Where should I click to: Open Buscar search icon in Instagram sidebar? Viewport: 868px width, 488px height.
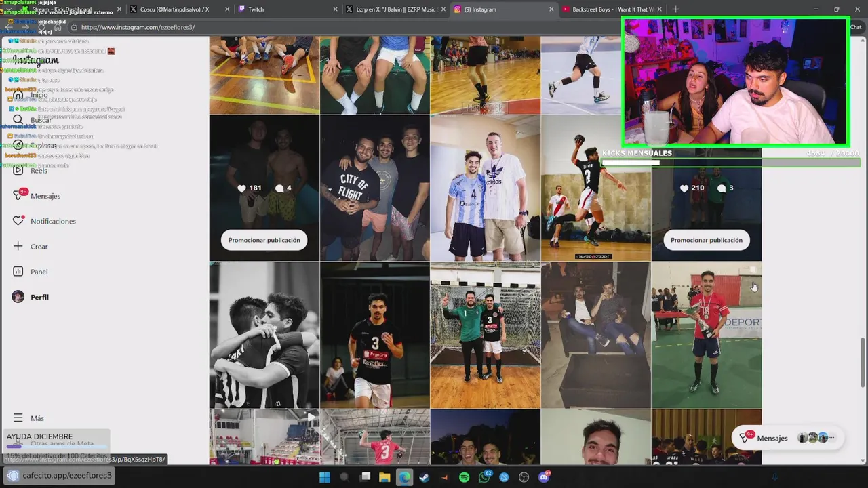click(x=18, y=120)
